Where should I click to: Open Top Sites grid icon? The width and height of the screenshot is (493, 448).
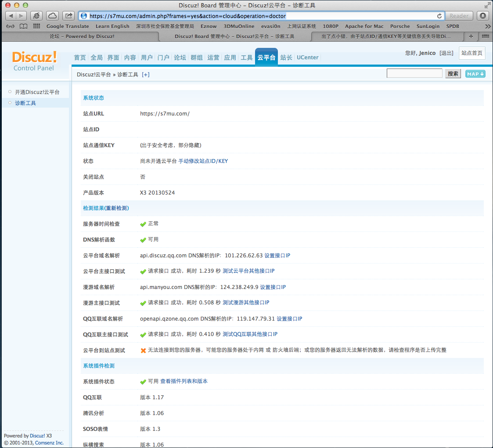[x=37, y=26]
